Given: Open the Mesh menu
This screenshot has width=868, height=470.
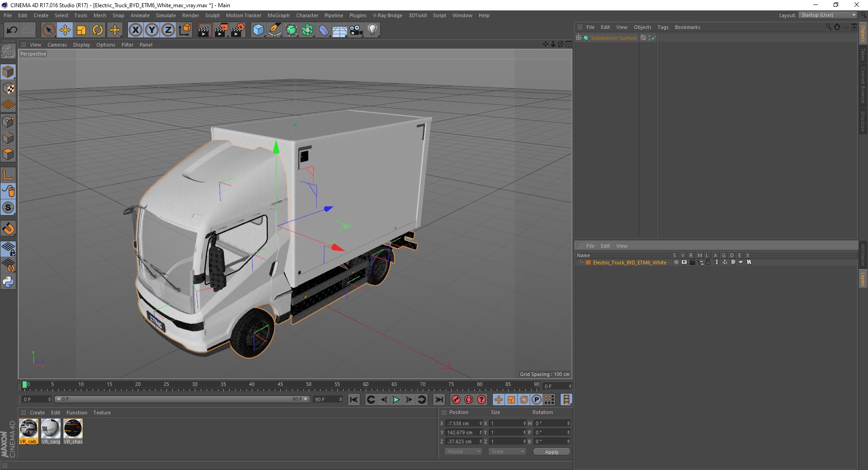Looking at the screenshot, I should click(x=99, y=15).
